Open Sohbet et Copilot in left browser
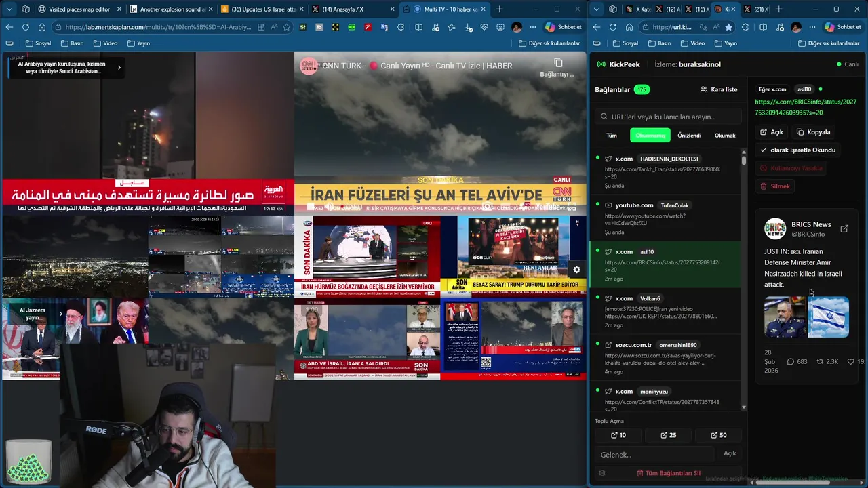The height and width of the screenshot is (488, 868). pos(563,27)
